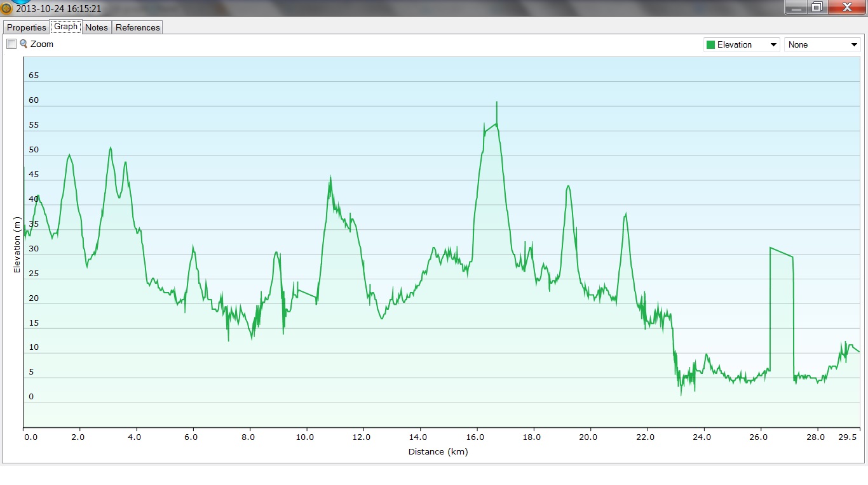Viewport: 868px width, 485px height.
Task: Open the Elevation data series dropdown
Action: click(742, 44)
